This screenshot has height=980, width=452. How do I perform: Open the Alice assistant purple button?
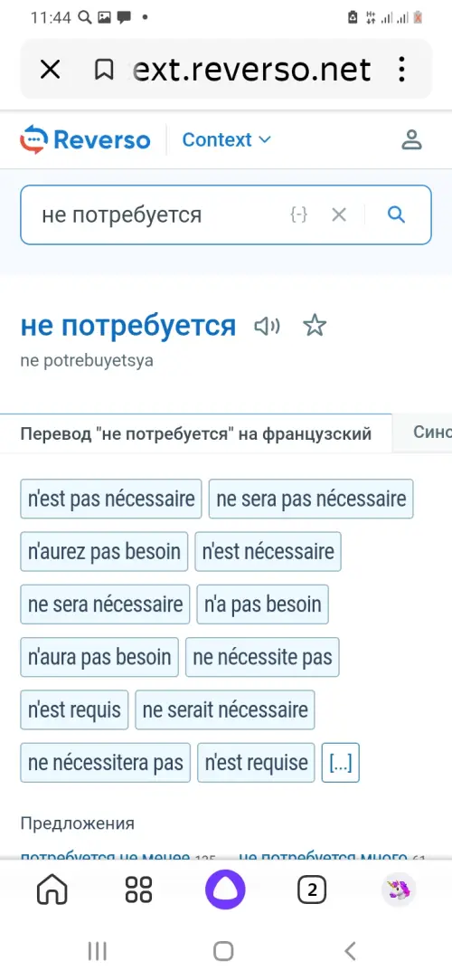coord(225,889)
